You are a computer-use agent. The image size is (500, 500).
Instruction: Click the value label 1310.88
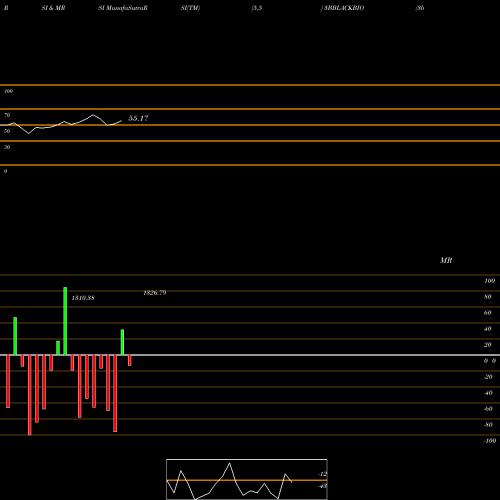(x=83, y=298)
